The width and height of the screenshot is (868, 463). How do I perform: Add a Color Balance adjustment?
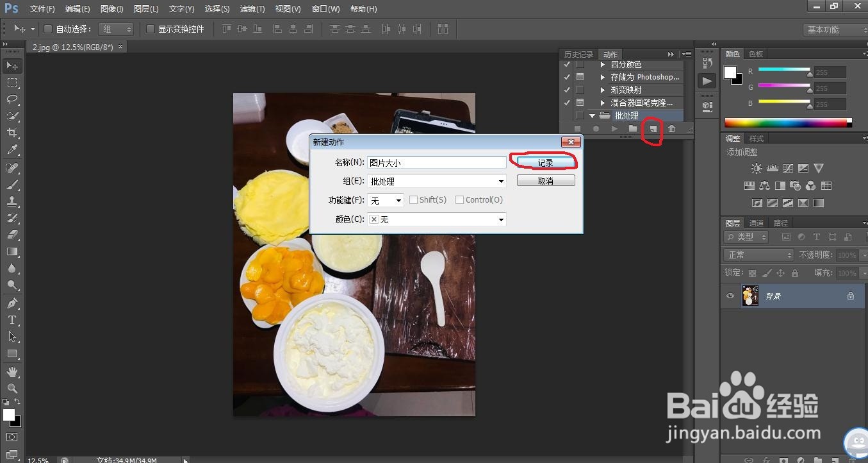point(764,186)
